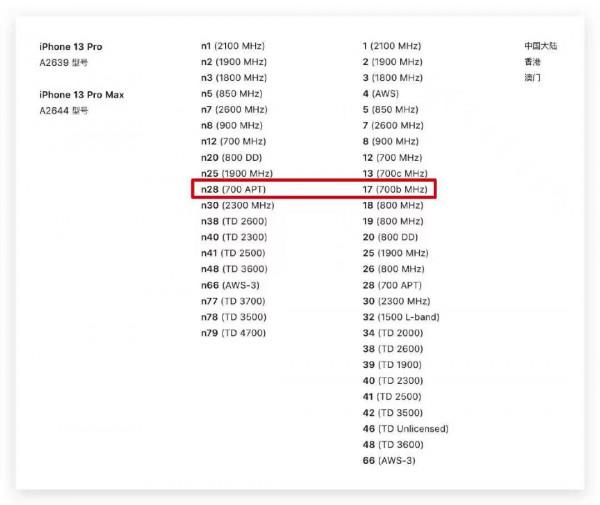Click LTE band 18 (800 MHz)

point(393,205)
